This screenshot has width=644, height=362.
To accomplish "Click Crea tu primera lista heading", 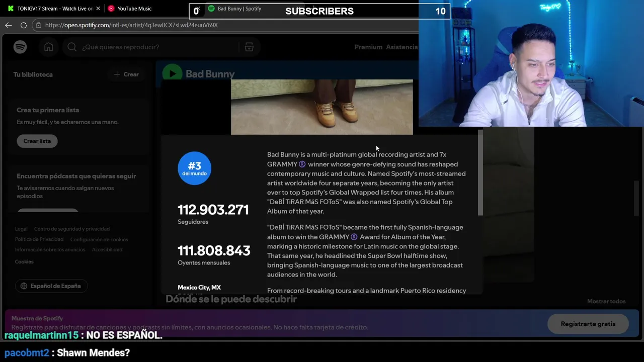I will [x=48, y=110].
